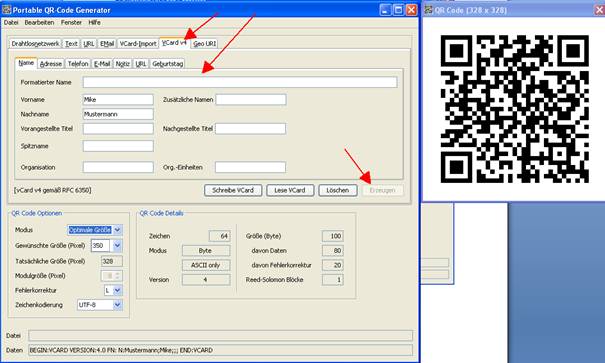Click the Version value 4
This screenshot has height=363, width=605.
[206, 280]
